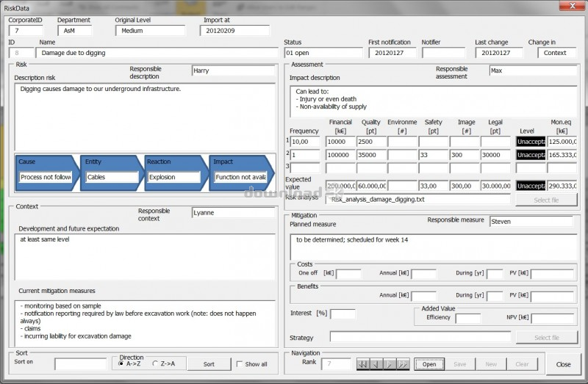
Task: Click the Original Level field 'Medium'
Action: click(x=150, y=31)
